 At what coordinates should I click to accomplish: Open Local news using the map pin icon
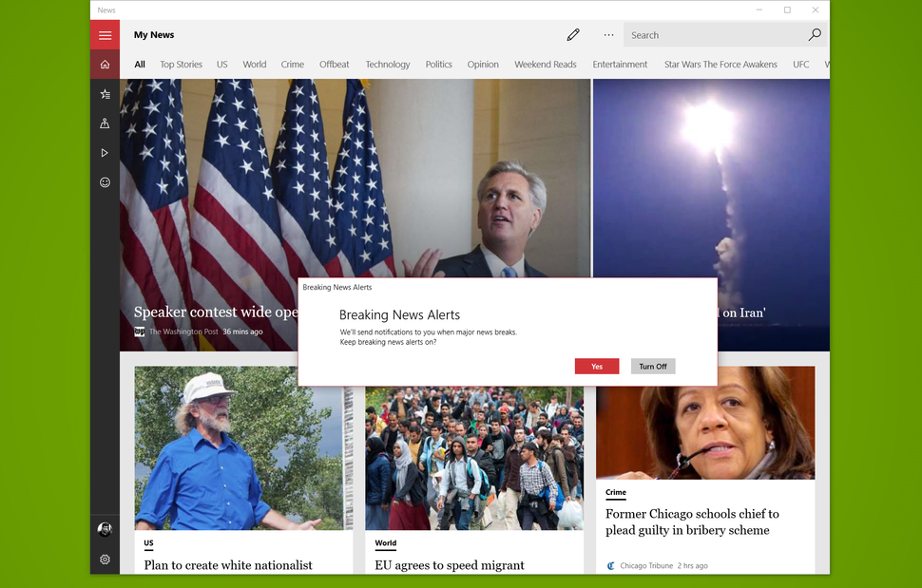tap(105, 123)
